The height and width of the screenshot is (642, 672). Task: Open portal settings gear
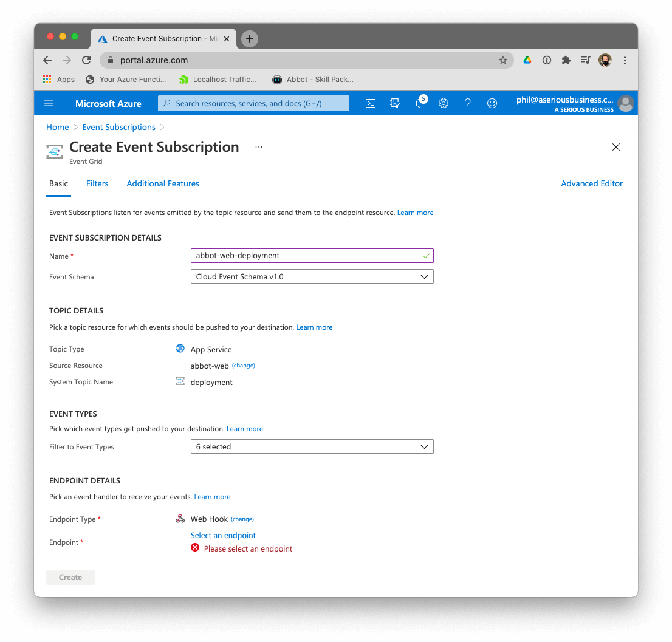[x=443, y=103]
